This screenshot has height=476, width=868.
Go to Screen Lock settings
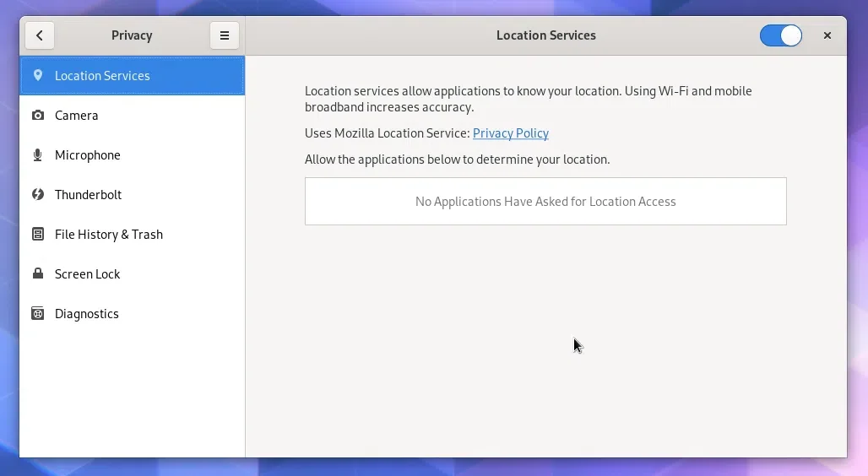(132, 274)
